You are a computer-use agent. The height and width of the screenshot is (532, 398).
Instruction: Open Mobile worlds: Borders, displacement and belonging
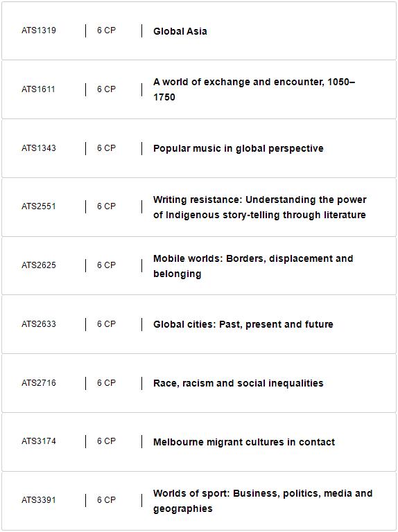point(253,266)
